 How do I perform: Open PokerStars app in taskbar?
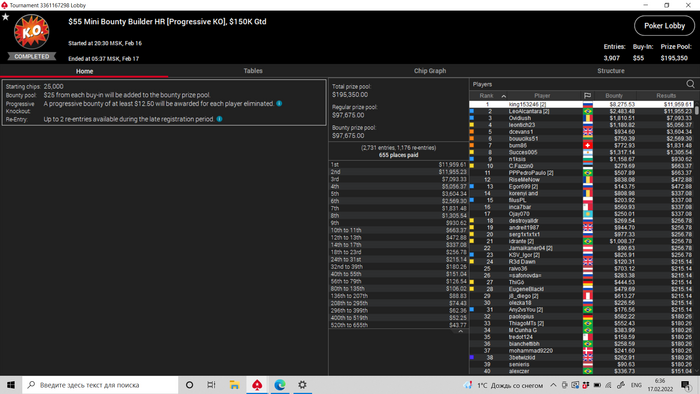257,385
